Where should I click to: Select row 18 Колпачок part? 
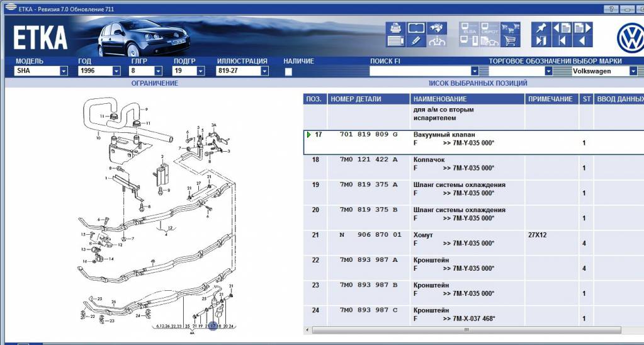click(x=441, y=164)
